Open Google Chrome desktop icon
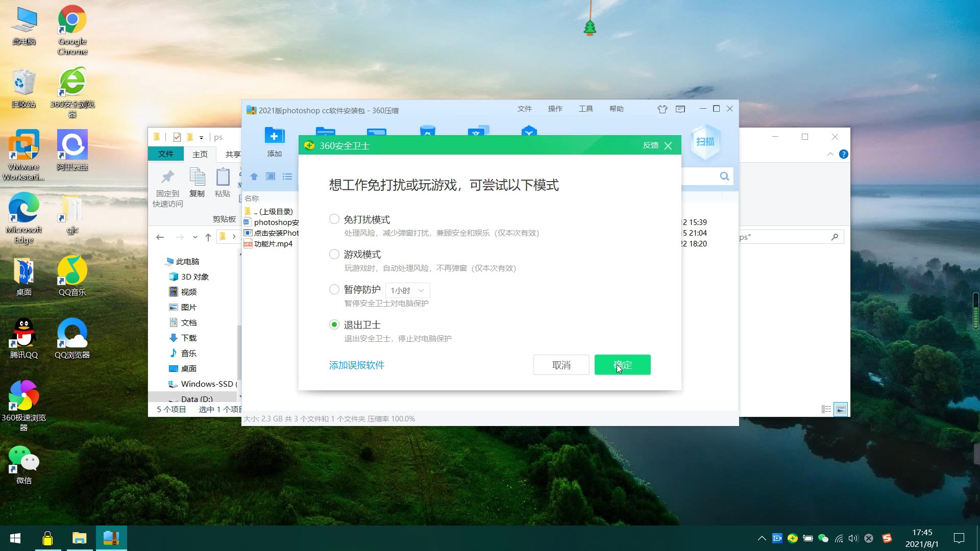Viewport: 980px width, 551px height. (72, 30)
